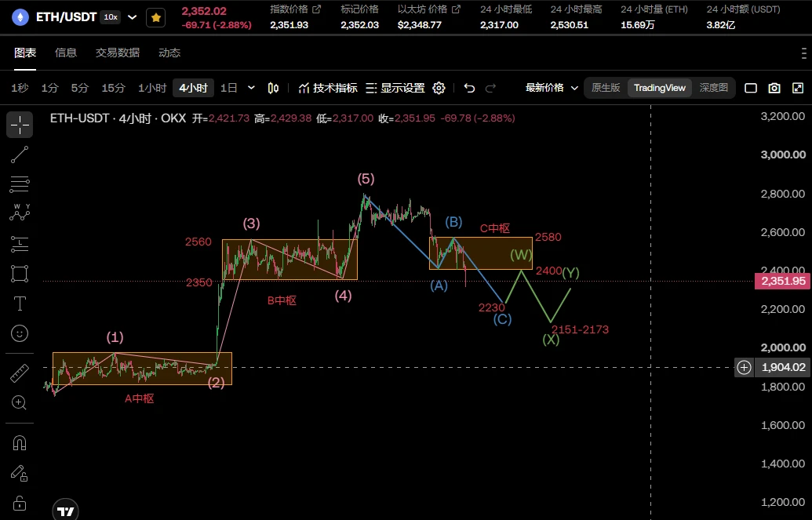Viewport: 812px width, 520px height.
Task: Toggle the lock all drawings padlock
Action: 20,503
